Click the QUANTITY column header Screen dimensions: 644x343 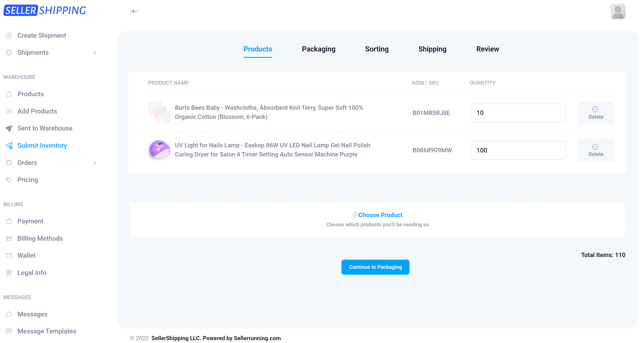(482, 83)
